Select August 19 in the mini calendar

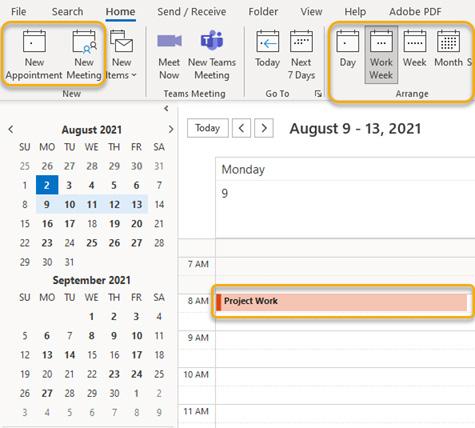pos(114,224)
